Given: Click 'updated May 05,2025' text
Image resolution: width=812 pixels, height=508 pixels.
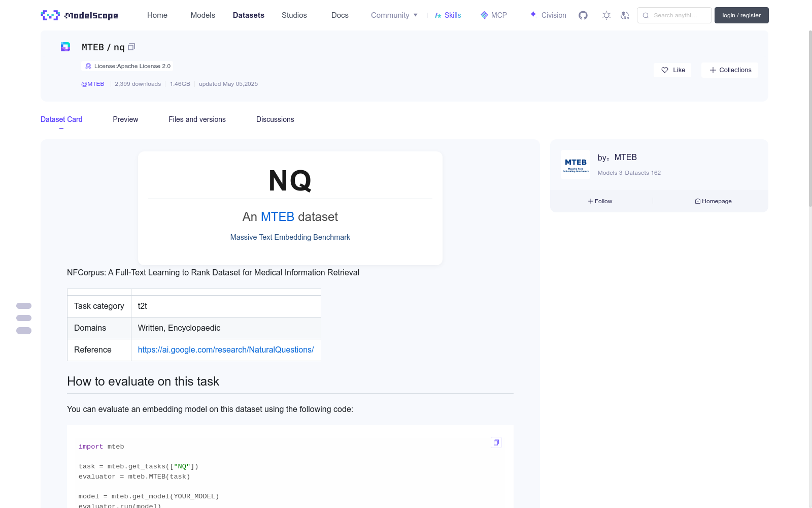Looking at the screenshot, I should [x=228, y=84].
